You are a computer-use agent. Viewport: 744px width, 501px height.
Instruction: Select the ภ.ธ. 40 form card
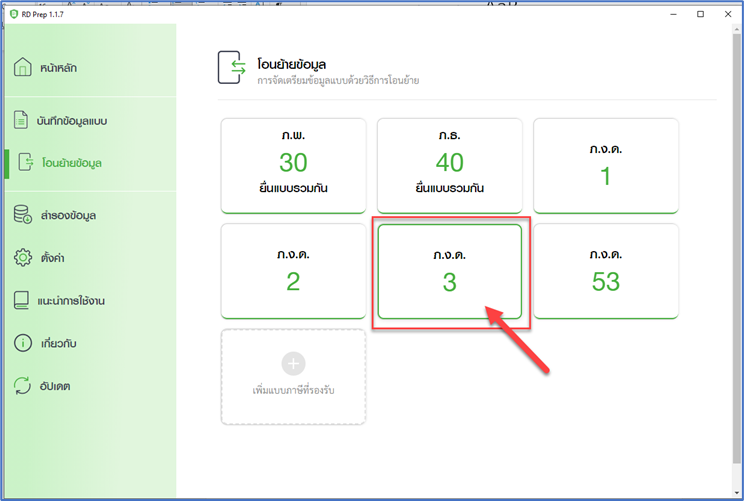tap(449, 165)
